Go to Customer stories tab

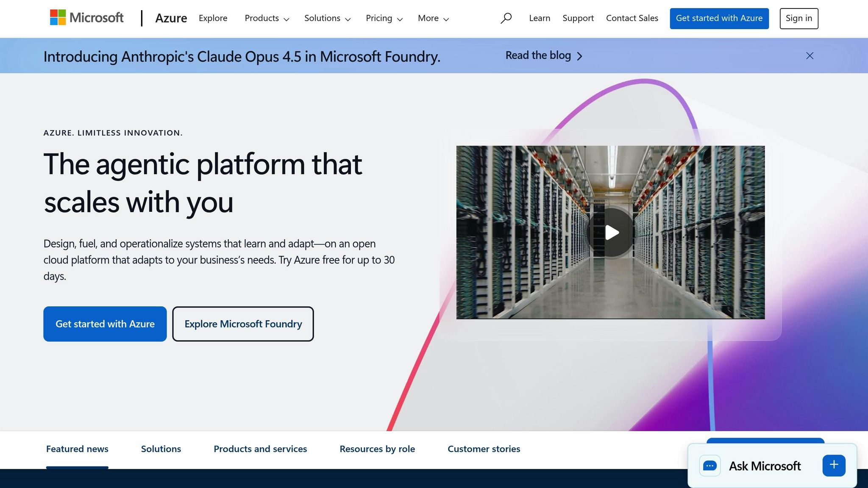point(484,449)
